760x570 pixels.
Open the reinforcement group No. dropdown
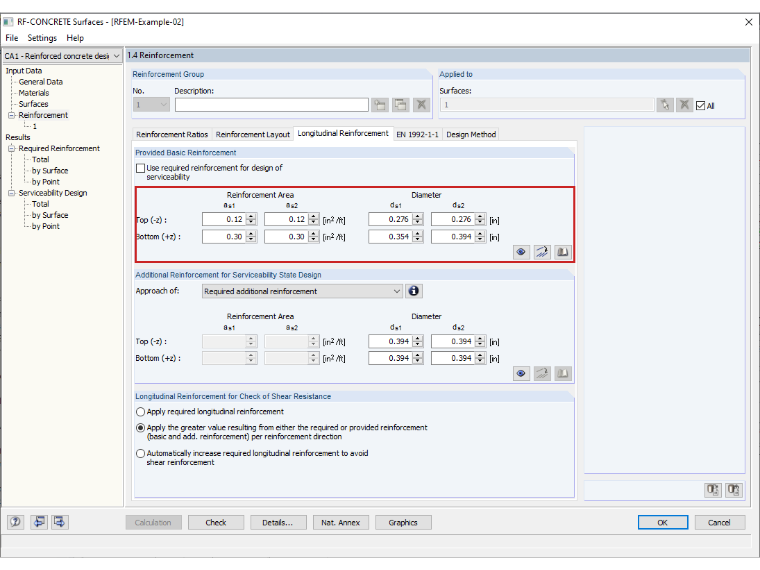164,105
